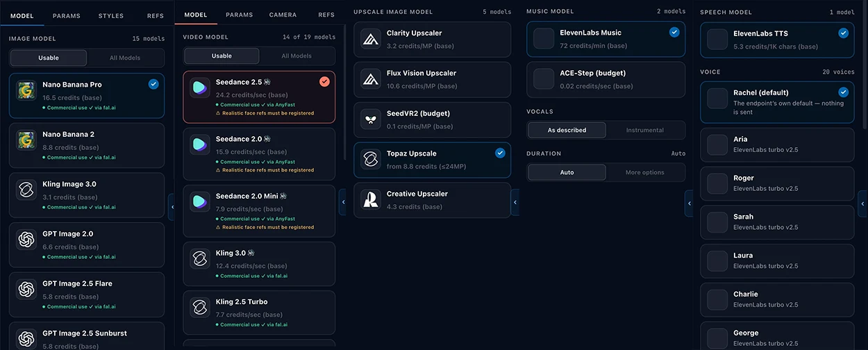This screenshot has width=868, height=350.
Task: Click the Nano Banana 2 model icon
Action: 26,141
